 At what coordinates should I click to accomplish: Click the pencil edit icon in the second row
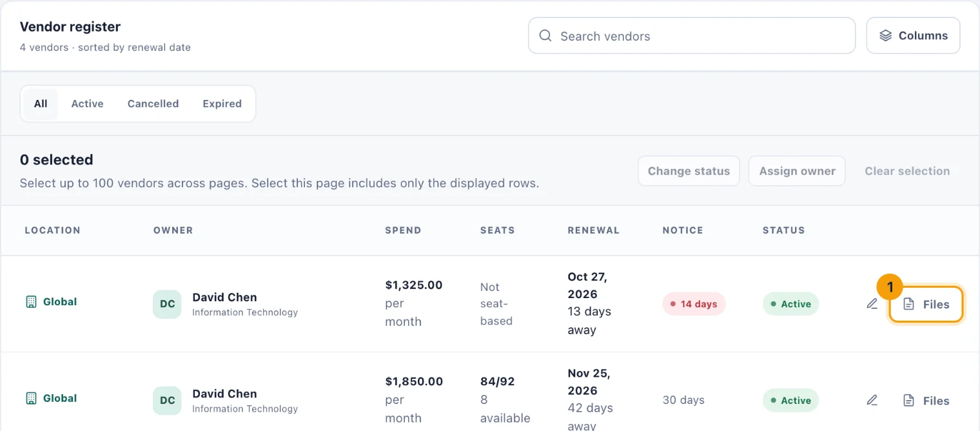pyautogui.click(x=872, y=400)
